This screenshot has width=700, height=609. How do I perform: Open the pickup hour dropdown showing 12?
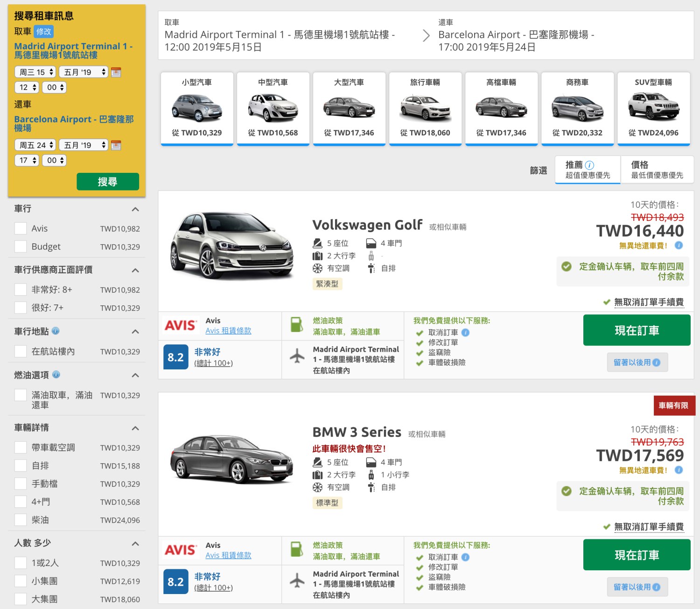click(27, 87)
